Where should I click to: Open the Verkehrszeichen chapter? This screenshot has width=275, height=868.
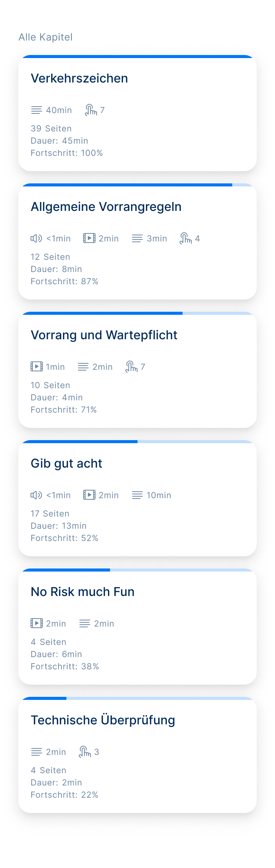[x=137, y=113]
